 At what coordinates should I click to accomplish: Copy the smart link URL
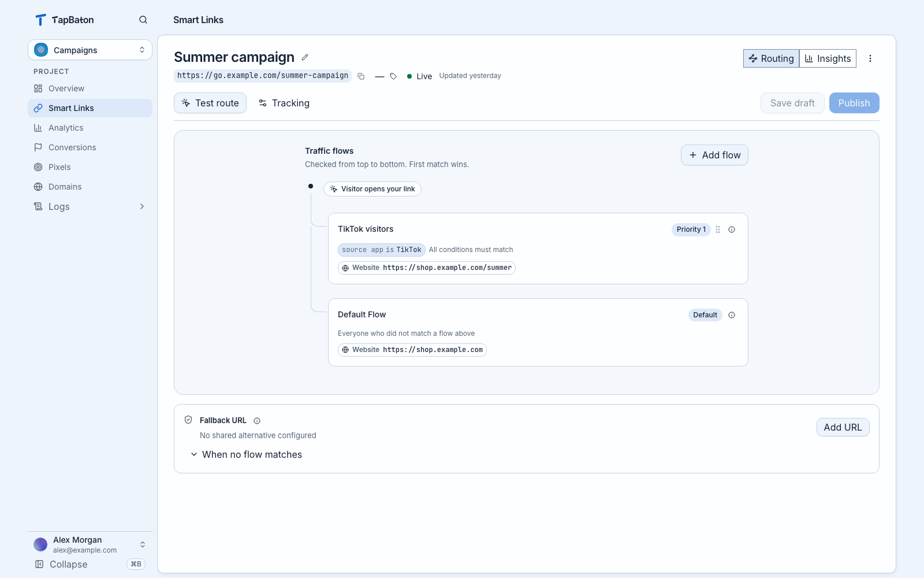pyautogui.click(x=361, y=76)
